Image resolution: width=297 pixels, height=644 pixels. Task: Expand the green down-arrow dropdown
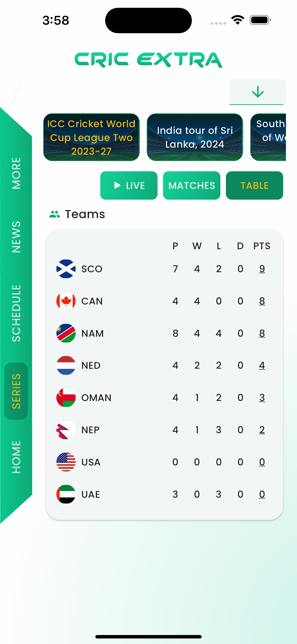pos(257,92)
